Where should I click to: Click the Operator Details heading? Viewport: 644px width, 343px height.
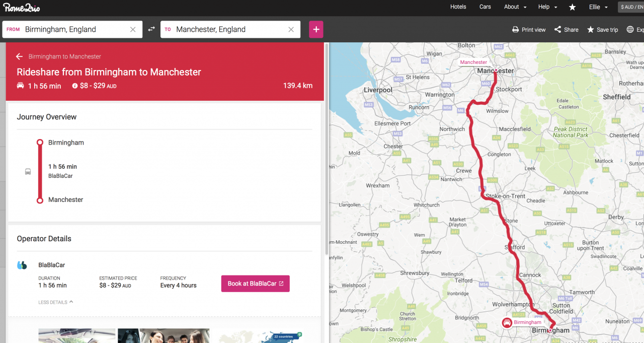pyautogui.click(x=44, y=239)
